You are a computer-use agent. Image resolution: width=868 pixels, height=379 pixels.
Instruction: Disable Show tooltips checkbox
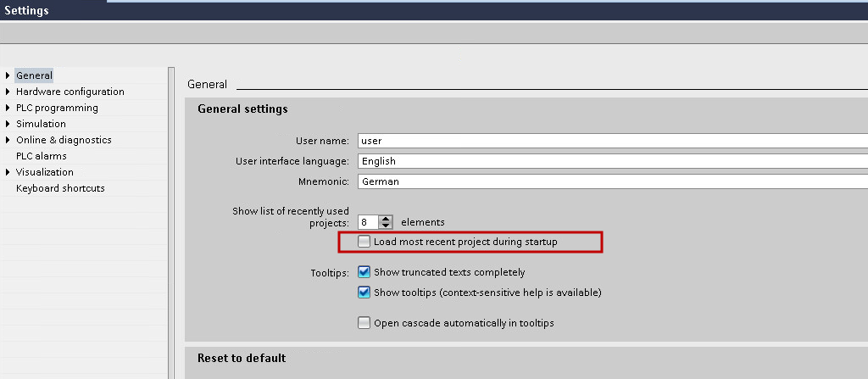(364, 293)
